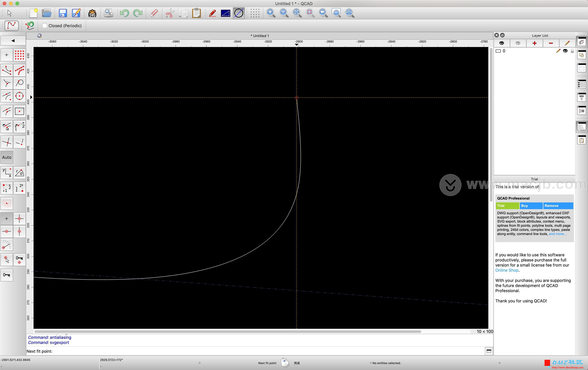Click the zoom in magnifier

coord(271,13)
